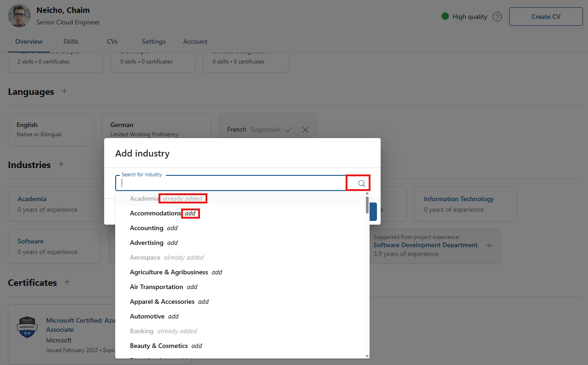Open the English language card
Viewport: 588px width, 365px height.
click(51, 130)
